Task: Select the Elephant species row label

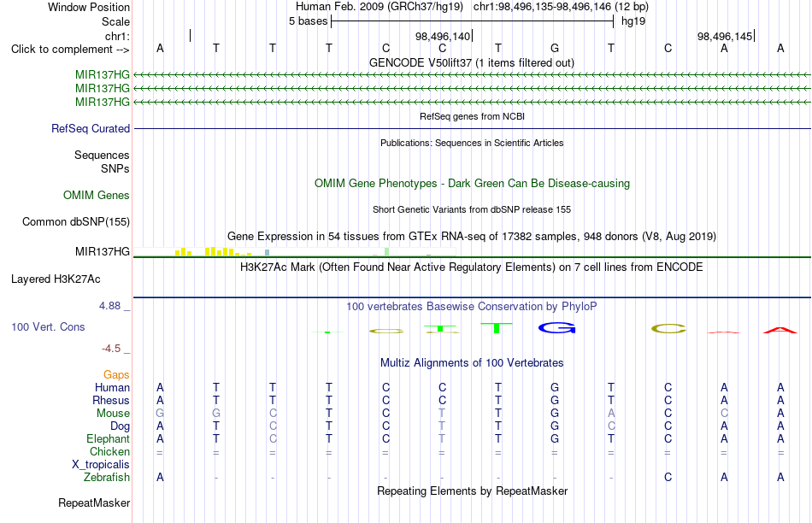Action: [109, 438]
